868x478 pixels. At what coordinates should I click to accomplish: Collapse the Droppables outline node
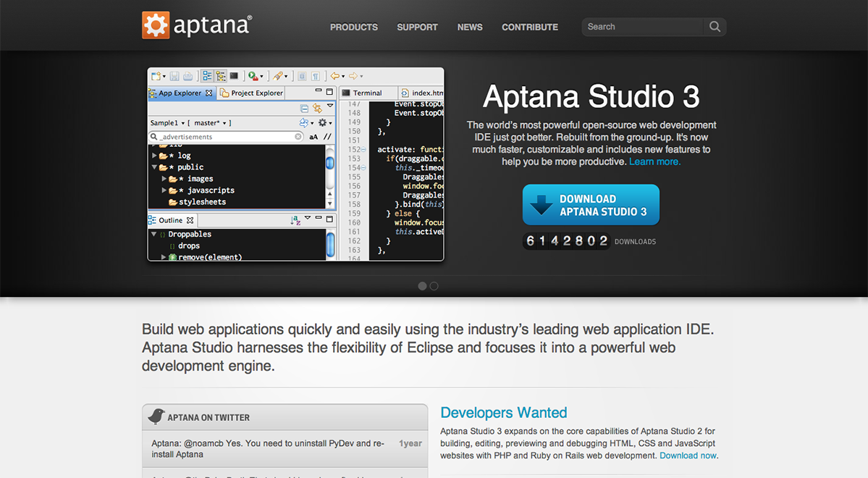(154, 234)
